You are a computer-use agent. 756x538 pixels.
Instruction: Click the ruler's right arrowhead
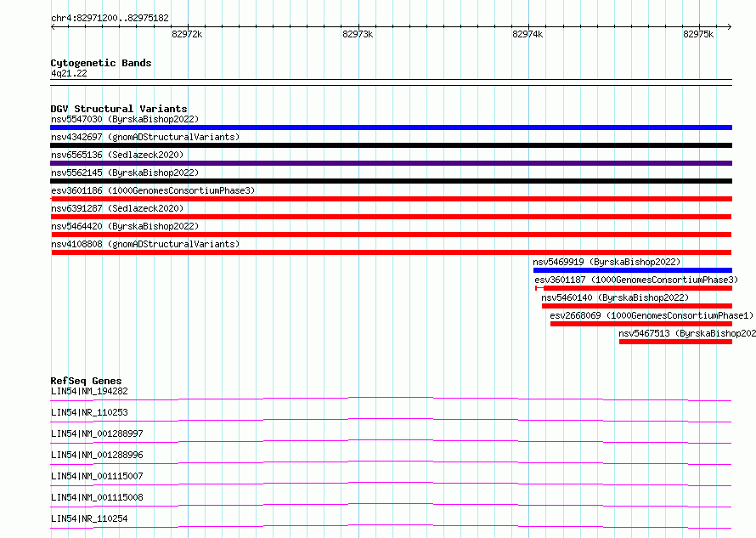click(x=730, y=26)
